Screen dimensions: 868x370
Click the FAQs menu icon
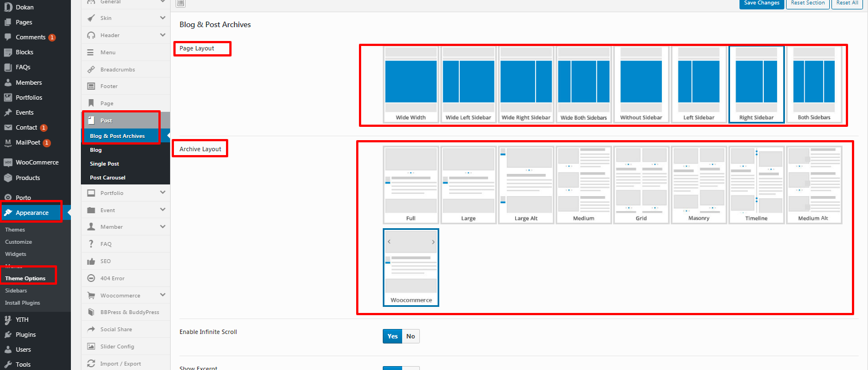pyautogui.click(x=8, y=67)
